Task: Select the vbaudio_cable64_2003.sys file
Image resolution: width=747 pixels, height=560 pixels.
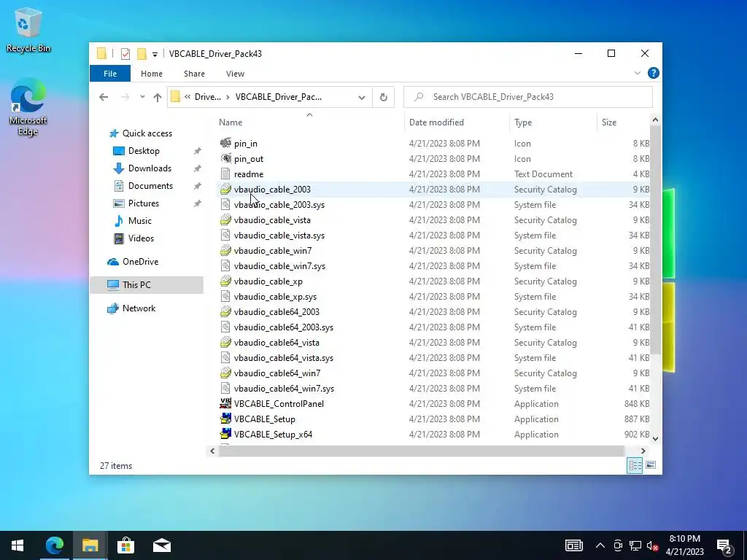Action: pyautogui.click(x=284, y=327)
